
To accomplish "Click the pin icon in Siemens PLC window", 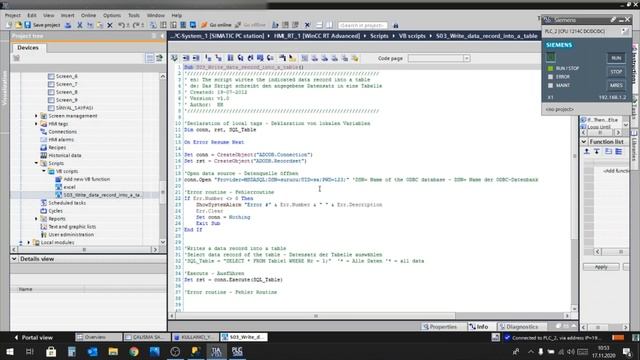I will [x=613, y=20].
